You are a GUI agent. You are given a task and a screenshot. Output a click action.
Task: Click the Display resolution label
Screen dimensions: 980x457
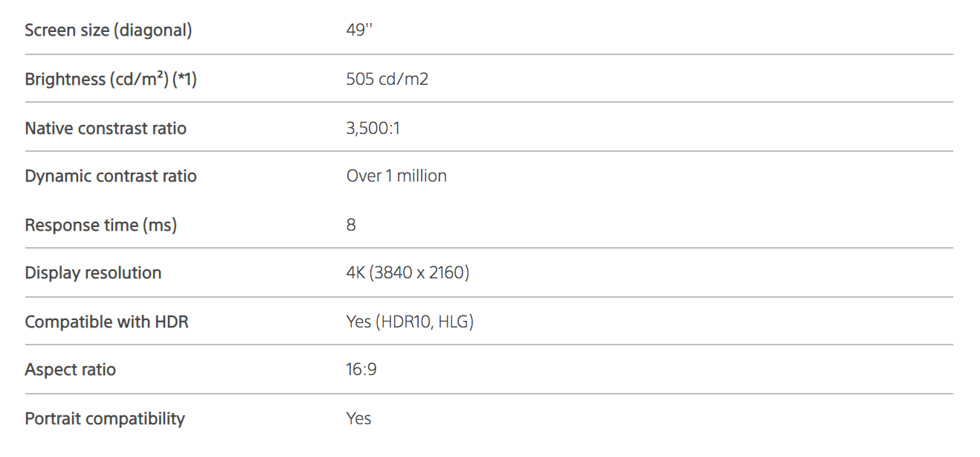tap(93, 273)
